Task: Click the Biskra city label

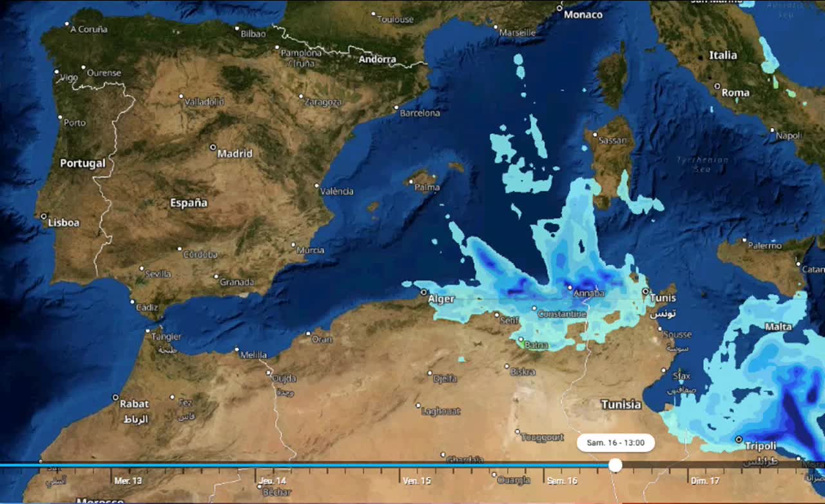Action: (x=523, y=371)
